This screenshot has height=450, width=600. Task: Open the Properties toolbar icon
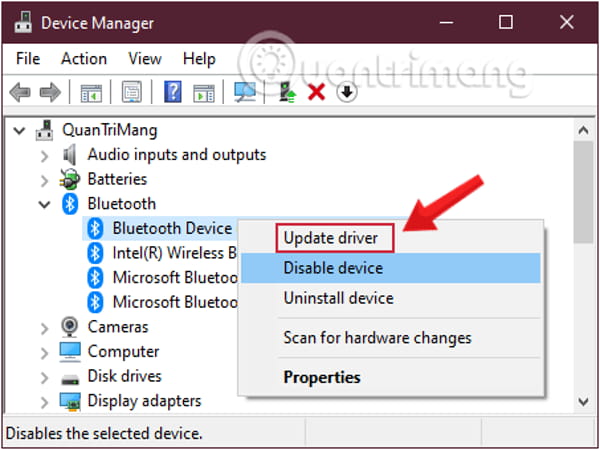point(132,92)
